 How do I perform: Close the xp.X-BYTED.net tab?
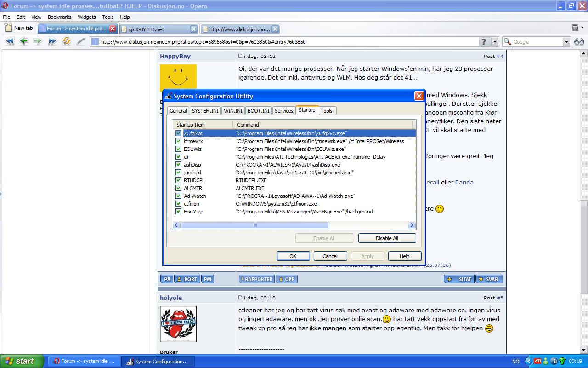[194, 29]
